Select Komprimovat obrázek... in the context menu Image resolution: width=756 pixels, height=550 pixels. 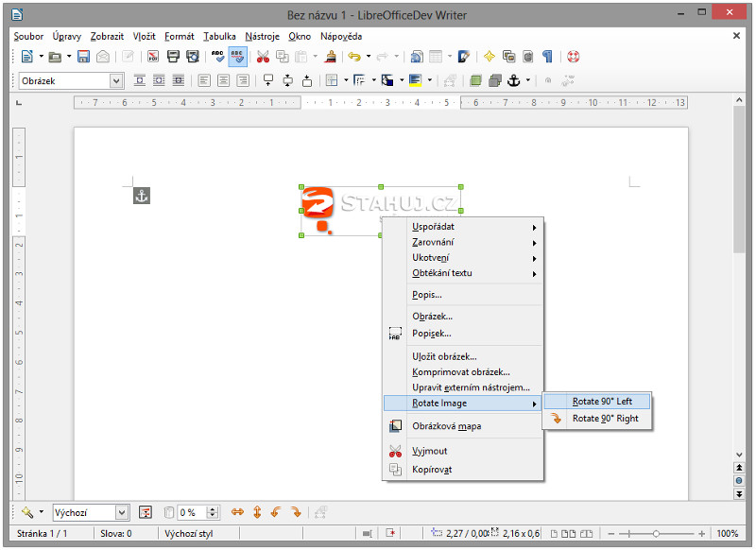pos(464,372)
